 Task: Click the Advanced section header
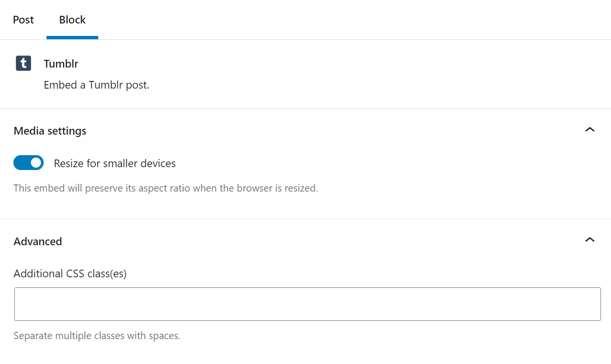click(x=37, y=241)
